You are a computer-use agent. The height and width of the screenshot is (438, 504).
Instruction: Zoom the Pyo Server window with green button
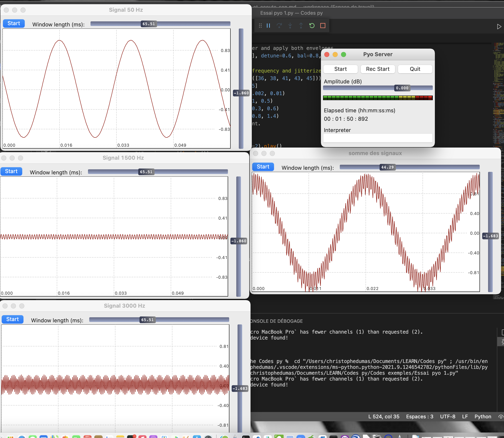point(344,54)
